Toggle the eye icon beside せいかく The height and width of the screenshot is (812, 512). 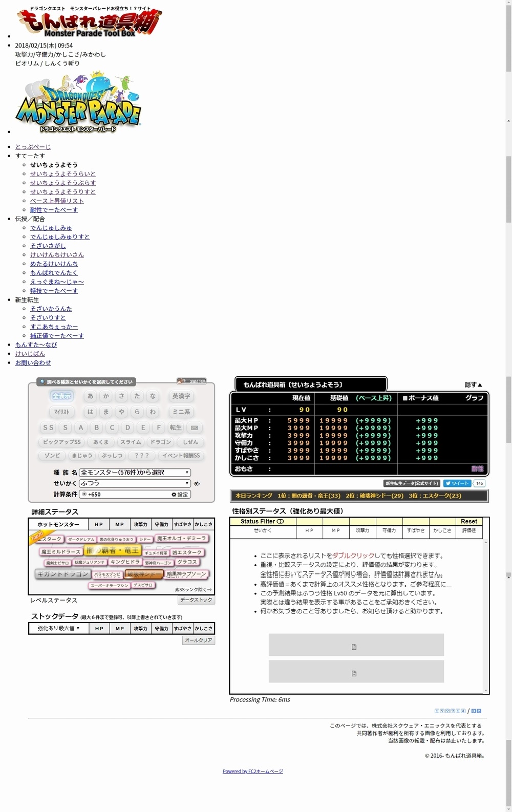[197, 484]
